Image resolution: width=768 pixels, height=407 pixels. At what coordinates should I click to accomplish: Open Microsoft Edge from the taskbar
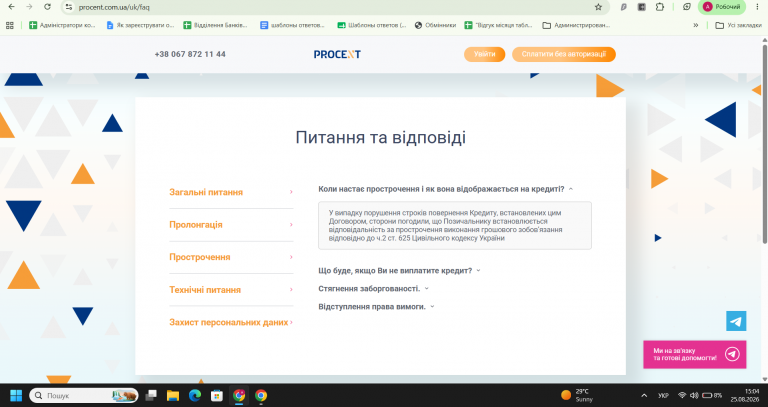pyautogui.click(x=195, y=395)
